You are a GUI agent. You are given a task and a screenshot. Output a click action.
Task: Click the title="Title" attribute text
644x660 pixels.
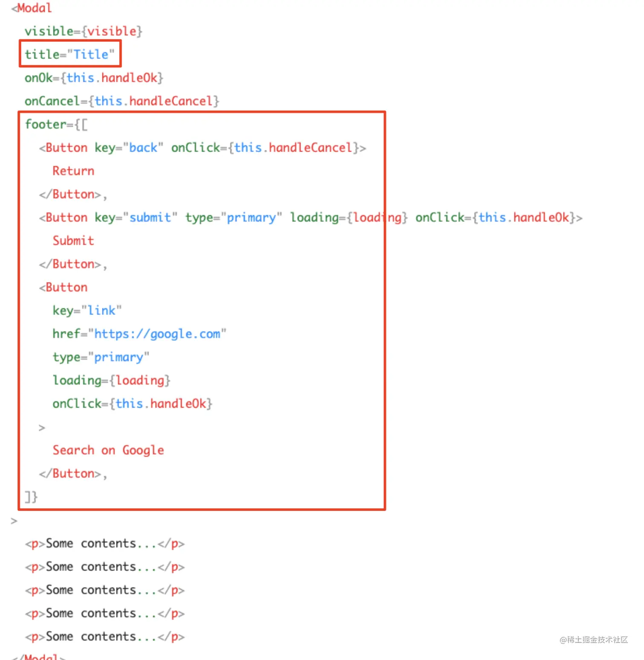click(70, 54)
